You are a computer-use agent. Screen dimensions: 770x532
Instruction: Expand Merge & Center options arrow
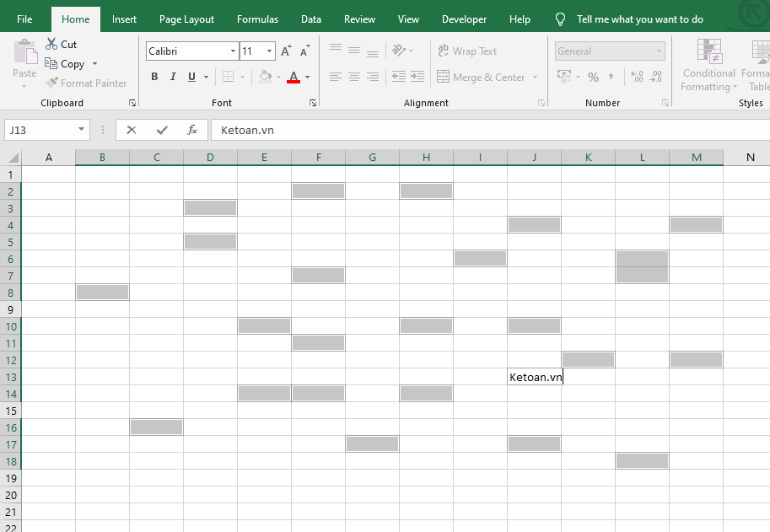535,77
